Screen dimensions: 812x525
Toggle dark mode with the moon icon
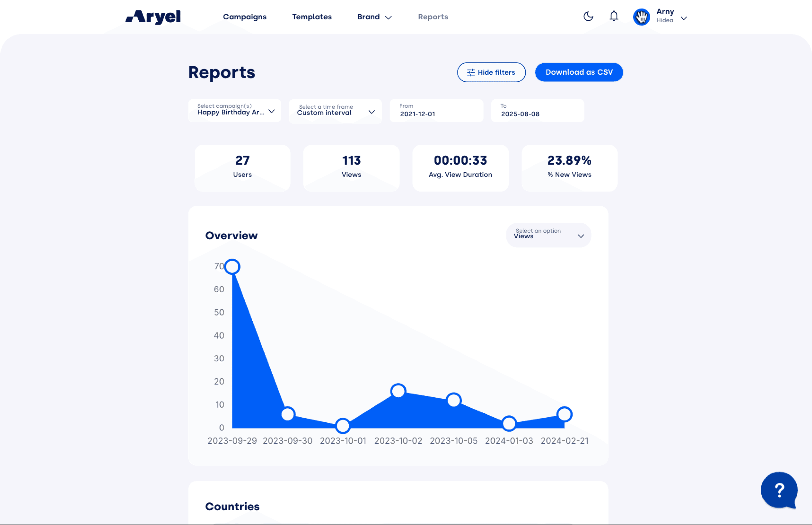pyautogui.click(x=588, y=16)
